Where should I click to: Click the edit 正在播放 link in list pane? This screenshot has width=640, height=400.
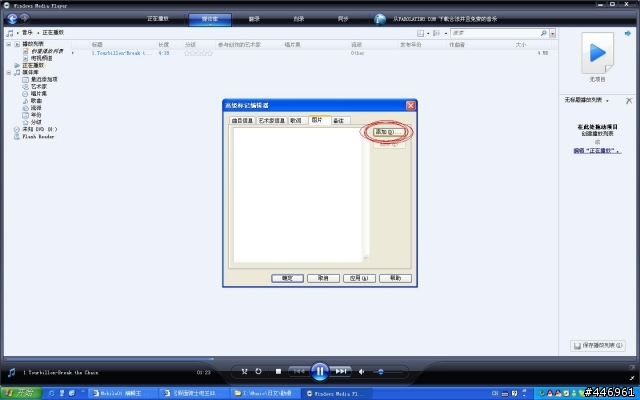click(x=597, y=151)
